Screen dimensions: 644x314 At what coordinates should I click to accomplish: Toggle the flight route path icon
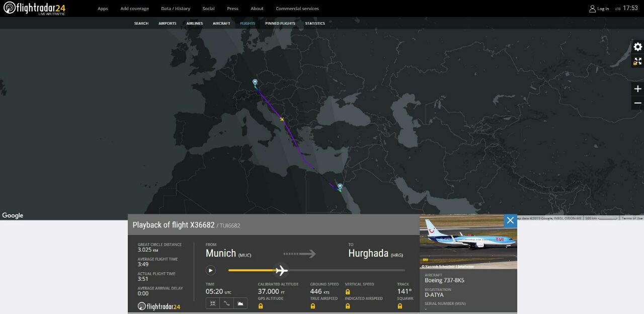coord(227,303)
